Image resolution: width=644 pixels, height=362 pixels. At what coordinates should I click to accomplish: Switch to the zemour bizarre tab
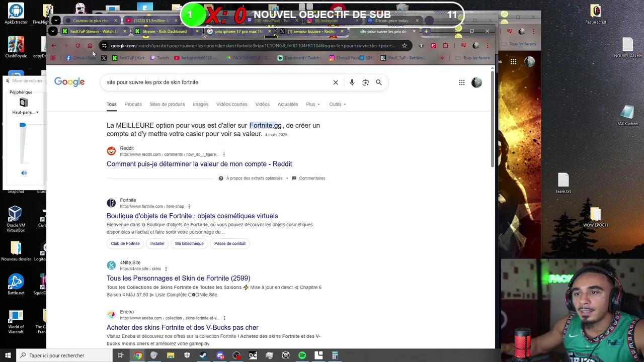coord(310,31)
